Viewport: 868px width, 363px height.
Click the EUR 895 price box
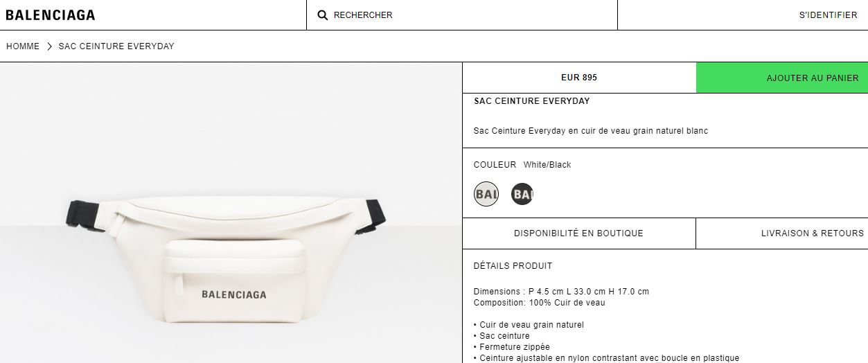point(579,78)
